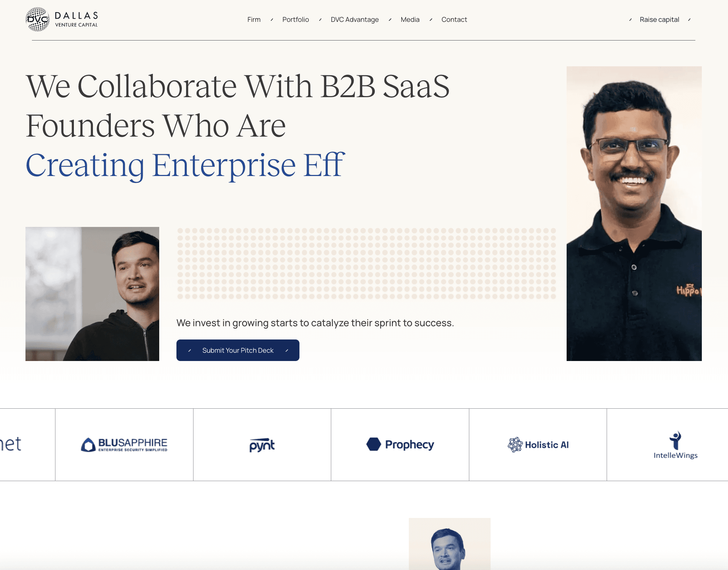Select the portrait of man with glasses
The image size is (728, 570).
click(634, 214)
